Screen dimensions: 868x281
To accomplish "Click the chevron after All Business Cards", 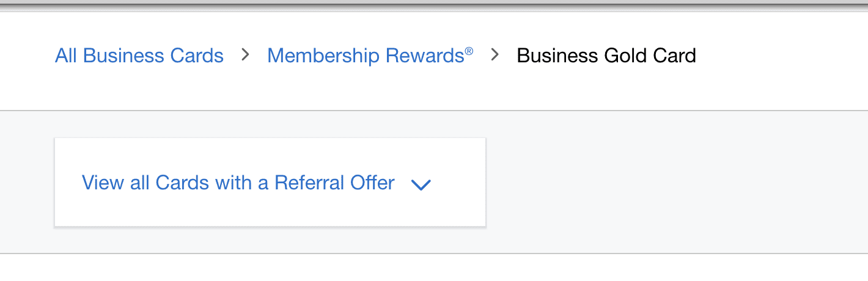I will click(x=246, y=55).
